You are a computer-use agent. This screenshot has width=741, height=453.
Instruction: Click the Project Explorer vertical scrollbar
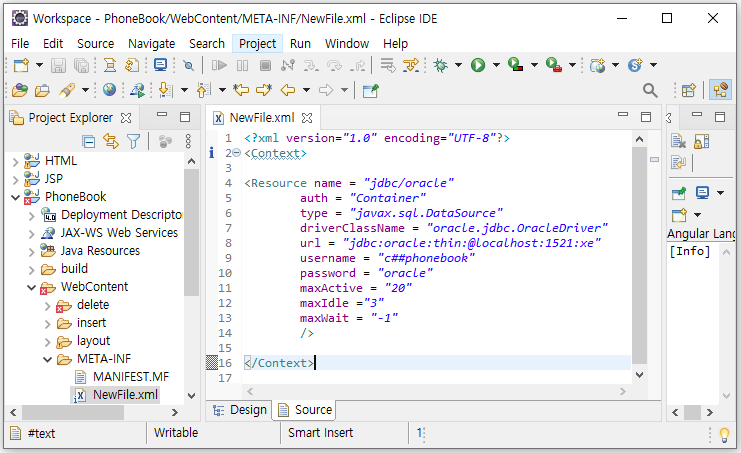[191, 231]
